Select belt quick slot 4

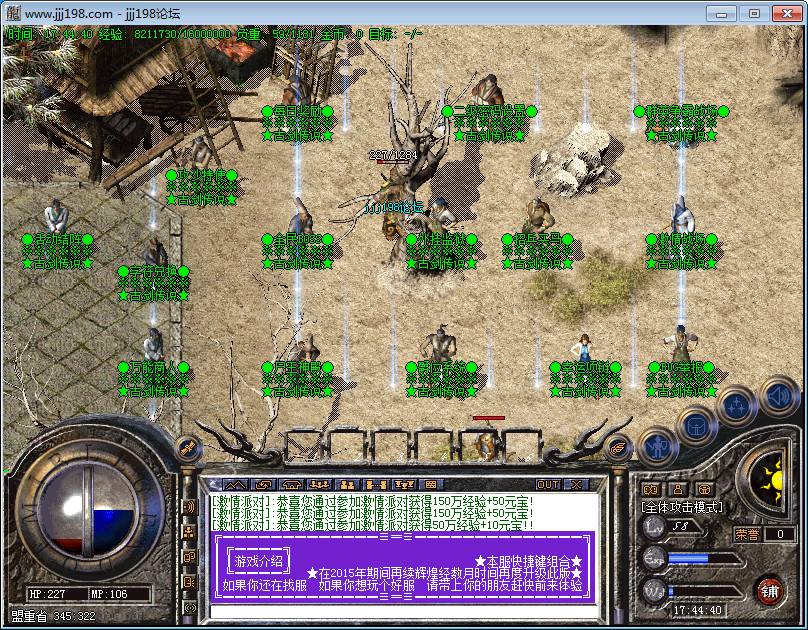pos(436,445)
